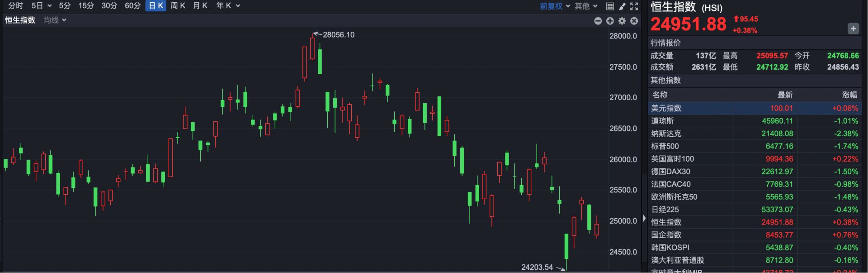Image resolution: width=868 pixels, height=273 pixels.
Task: Zoom out chart with minus circle icon
Action: point(598,21)
